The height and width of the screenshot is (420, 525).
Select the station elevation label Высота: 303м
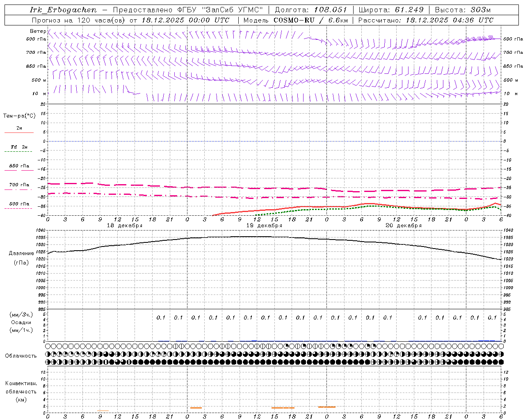tap(463, 10)
